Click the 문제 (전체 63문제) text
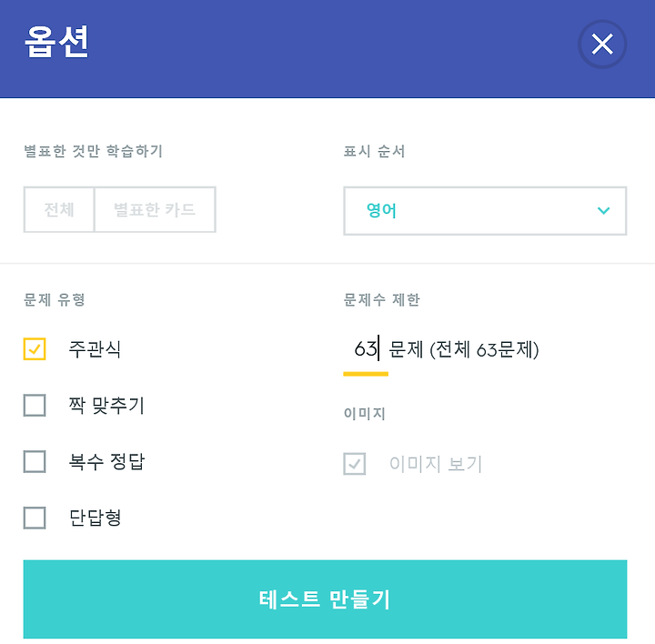 [x=464, y=349]
